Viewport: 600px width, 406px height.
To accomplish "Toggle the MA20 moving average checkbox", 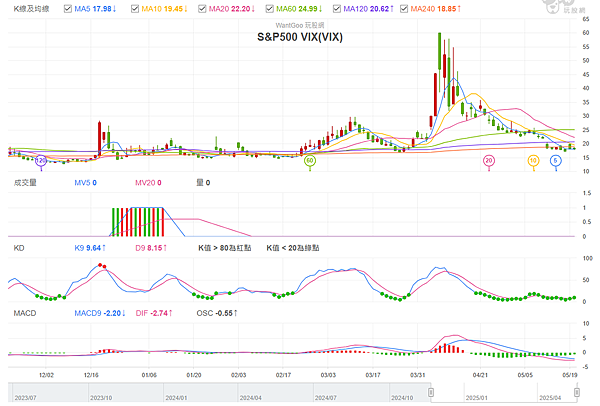I will [x=202, y=8].
